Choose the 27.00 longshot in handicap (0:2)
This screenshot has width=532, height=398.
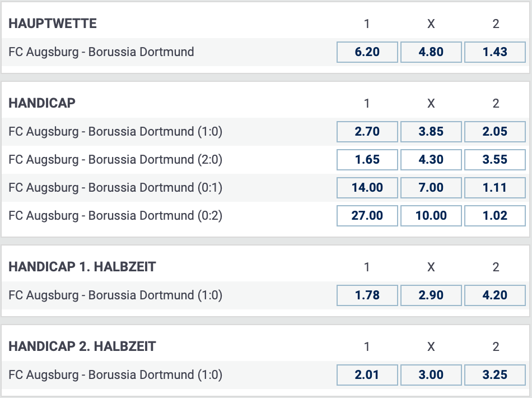click(x=367, y=216)
